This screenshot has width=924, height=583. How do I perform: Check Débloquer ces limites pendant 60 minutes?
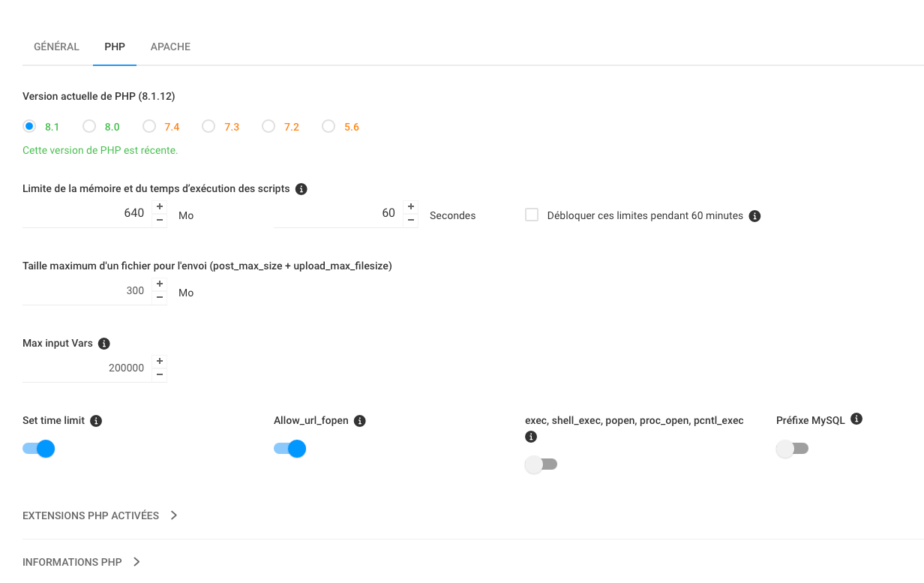click(532, 215)
